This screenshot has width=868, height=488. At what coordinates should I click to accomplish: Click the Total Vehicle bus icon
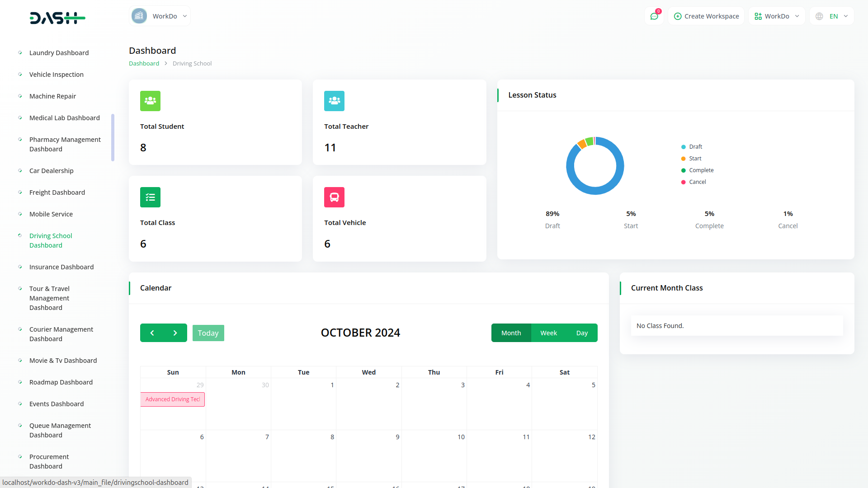click(334, 197)
